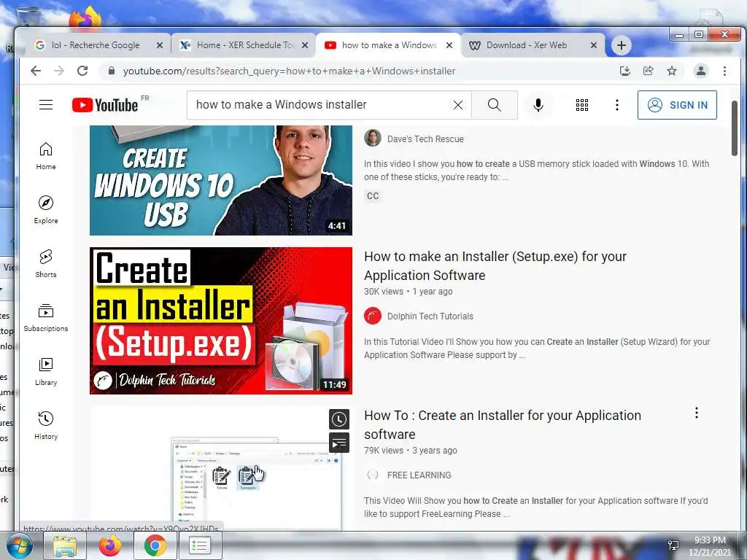Click the SIGN IN button
747x560 pixels.
click(677, 105)
